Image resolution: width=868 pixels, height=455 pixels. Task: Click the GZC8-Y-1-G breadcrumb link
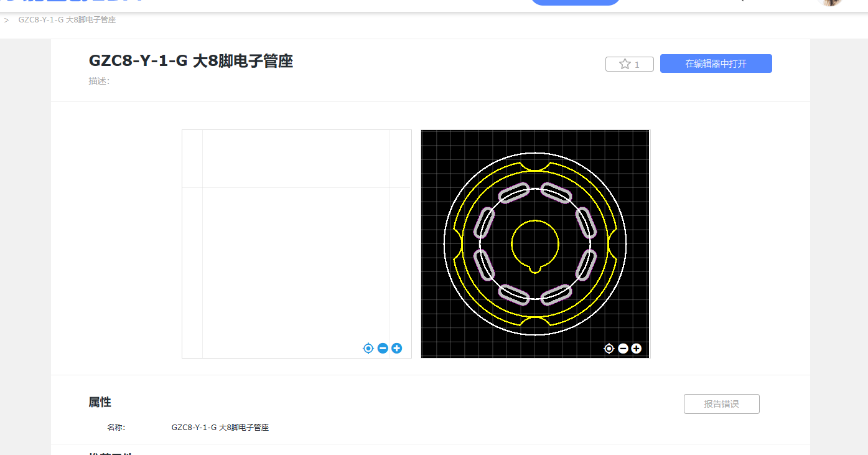pyautogui.click(x=67, y=20)
